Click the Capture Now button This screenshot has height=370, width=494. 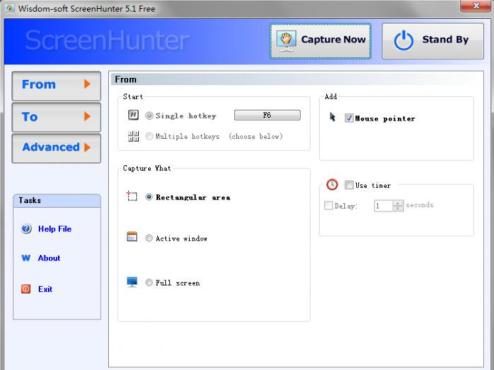point(320,41)
